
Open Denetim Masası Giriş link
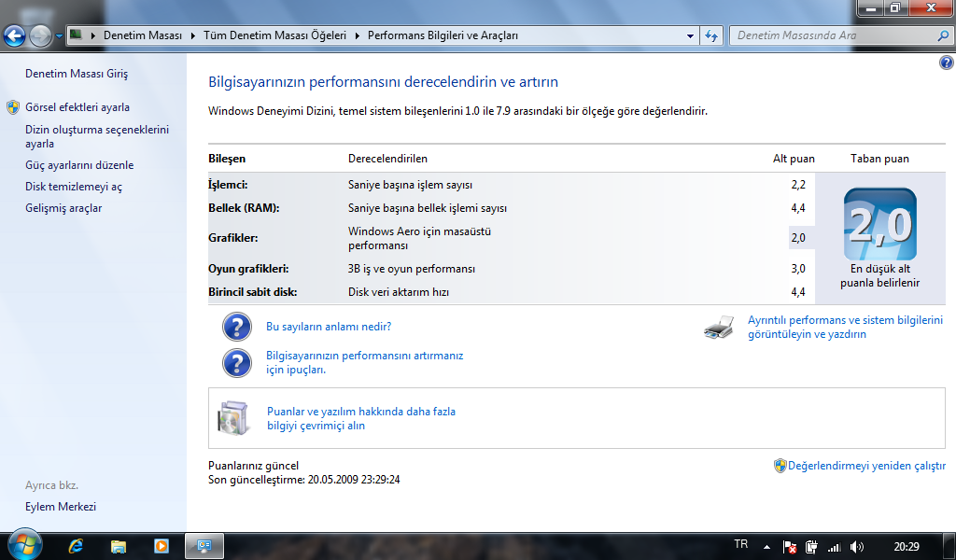[x=77, y=74]
